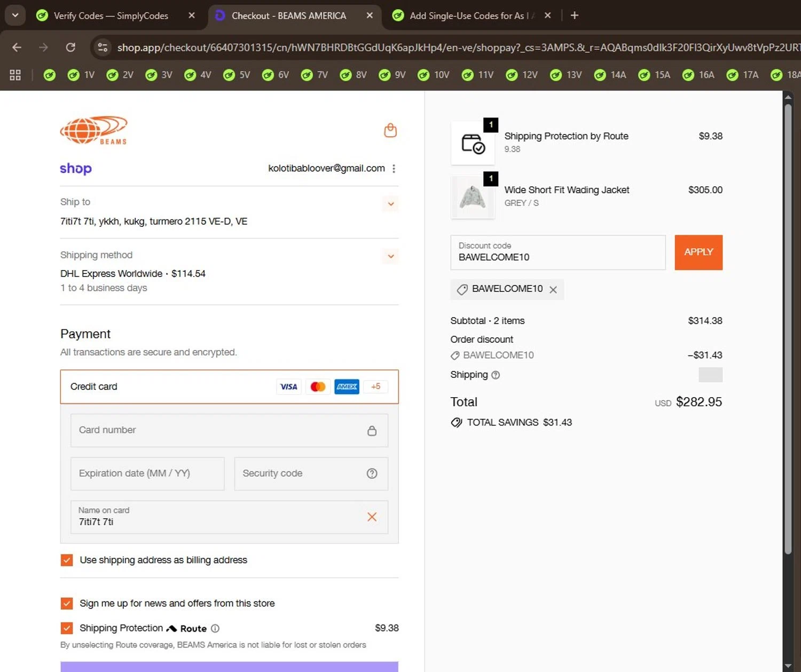Click the Shop brand logo
801x672 pixels.
tap(76, 169)
